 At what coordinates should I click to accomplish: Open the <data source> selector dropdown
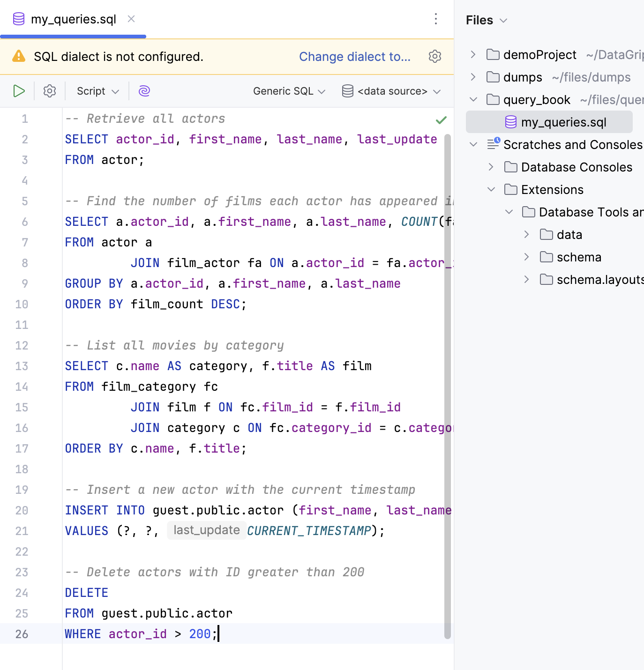[391, 91]
